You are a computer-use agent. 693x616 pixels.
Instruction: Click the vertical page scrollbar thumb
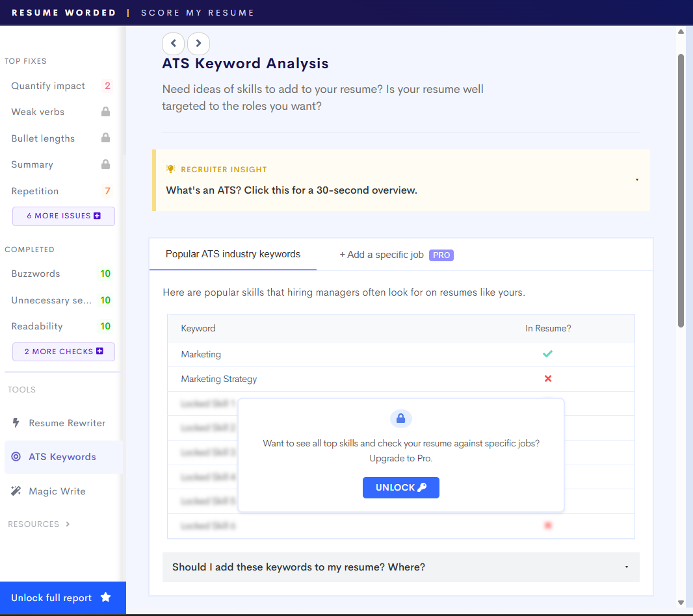pos(681,190)
